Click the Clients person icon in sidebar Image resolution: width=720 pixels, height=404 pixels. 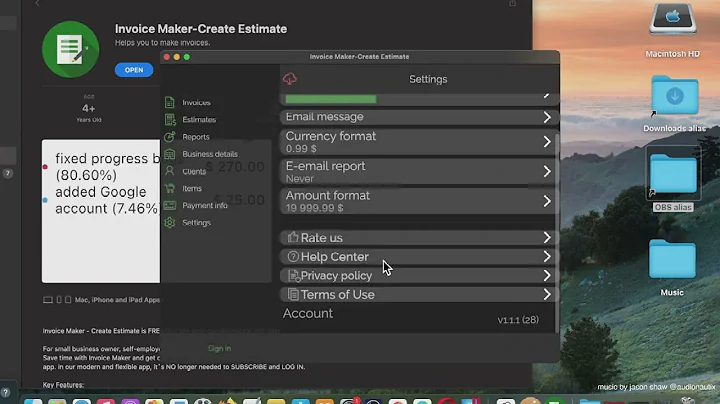(x=169, y=171)
